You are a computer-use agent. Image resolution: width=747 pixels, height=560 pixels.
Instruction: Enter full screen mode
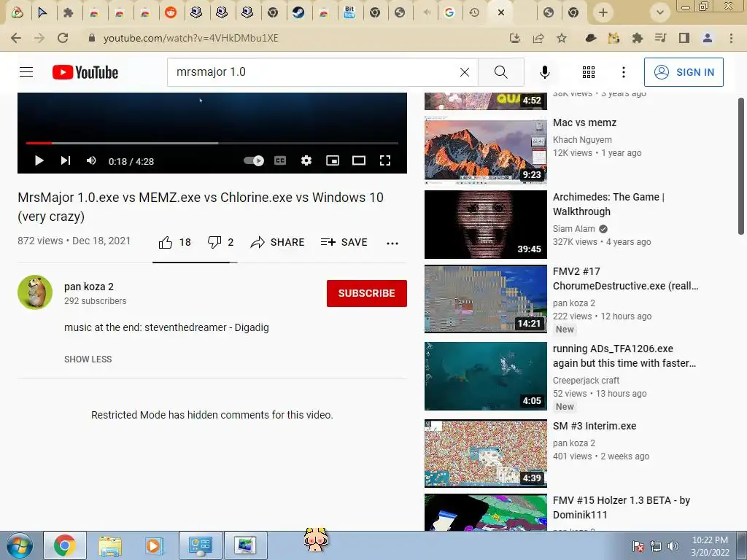[x=385, y=161]
